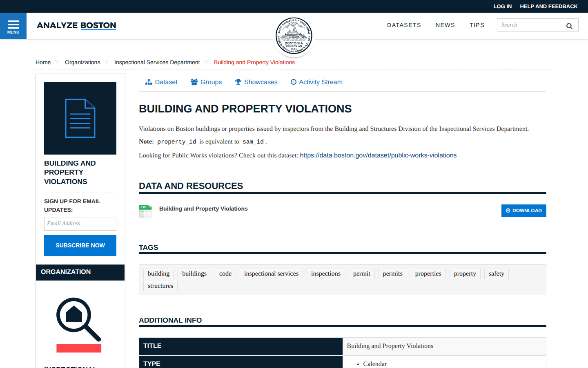Click the CSV file icon
The height and width of the screenshot is (368, 588).
(145, 211)
